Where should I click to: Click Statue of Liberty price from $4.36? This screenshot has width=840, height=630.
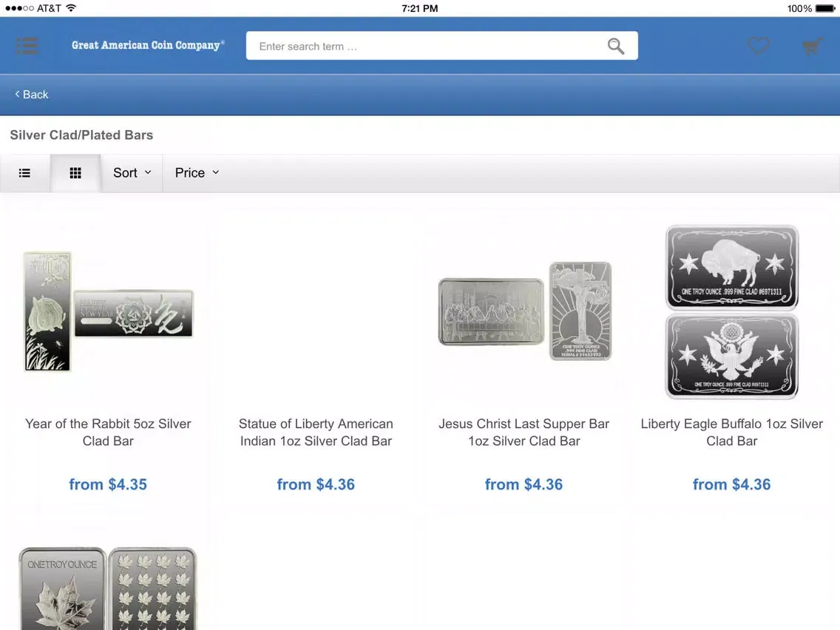pyautogui.click(x=316, y=484)
